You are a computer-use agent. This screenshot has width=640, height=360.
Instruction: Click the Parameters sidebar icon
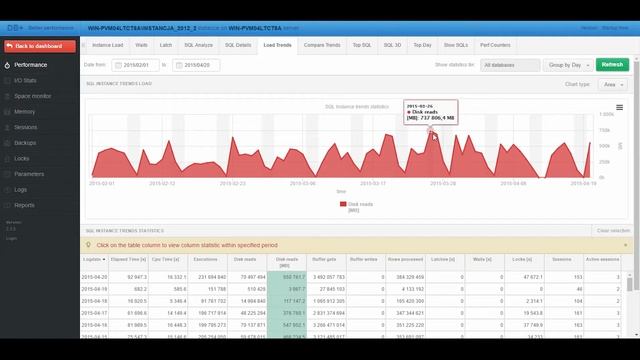coord(7,174)
